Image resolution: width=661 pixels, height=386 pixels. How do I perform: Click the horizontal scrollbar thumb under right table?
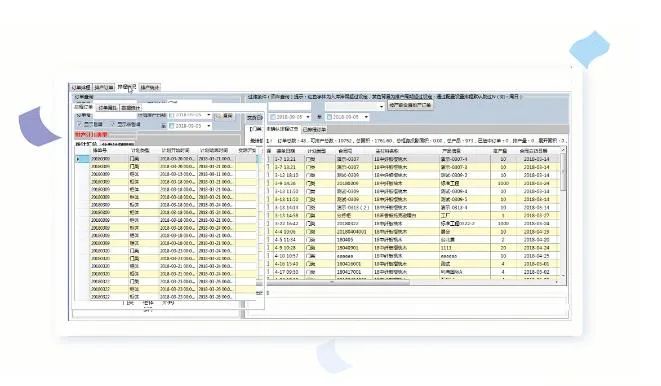point(339,282)
